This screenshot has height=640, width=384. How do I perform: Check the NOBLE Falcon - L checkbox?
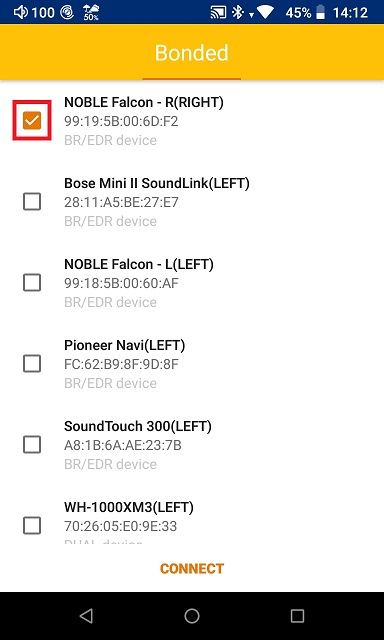tap(32, 282)
